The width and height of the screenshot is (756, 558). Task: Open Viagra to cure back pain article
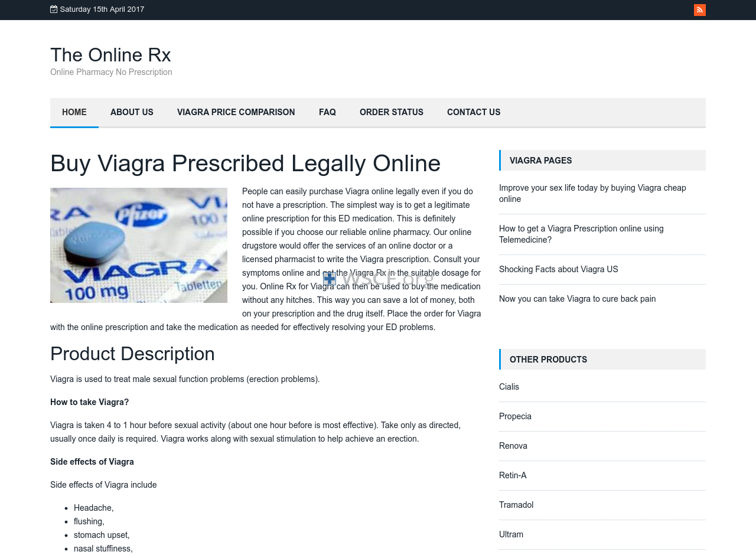[577, 299]
